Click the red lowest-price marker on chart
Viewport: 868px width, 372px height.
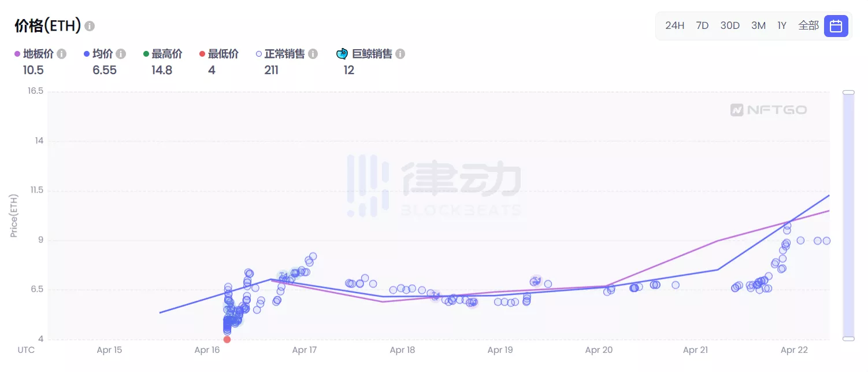(x=227, y=340)
